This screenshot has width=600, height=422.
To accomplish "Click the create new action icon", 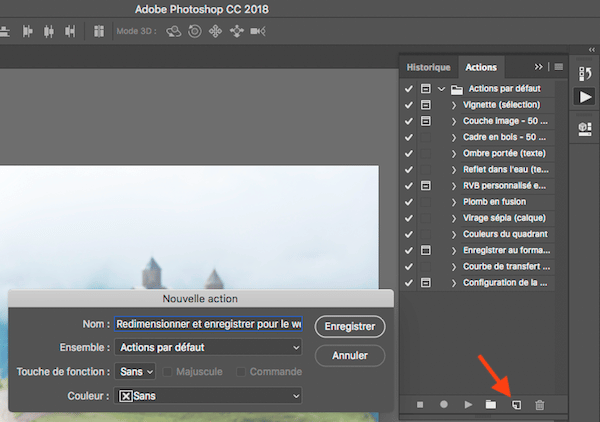I will tap(516, 404).
